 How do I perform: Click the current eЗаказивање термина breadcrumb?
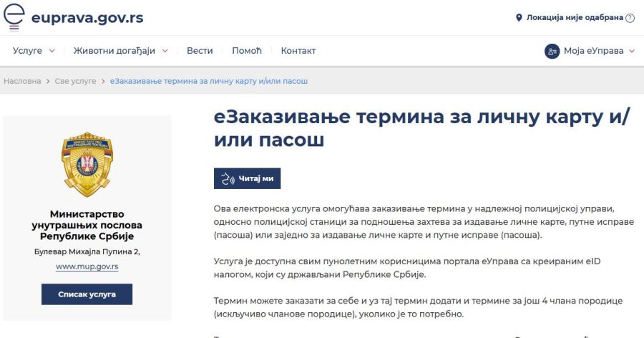pos(209,81)
